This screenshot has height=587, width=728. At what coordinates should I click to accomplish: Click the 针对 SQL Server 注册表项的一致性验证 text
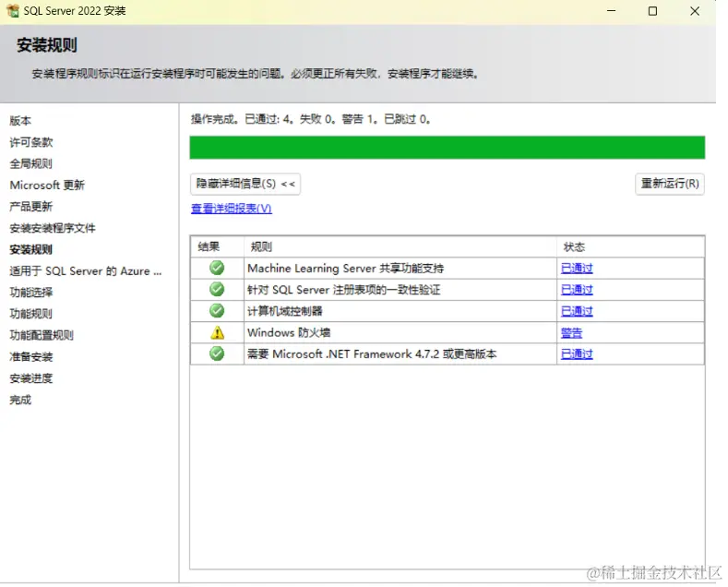343,290
